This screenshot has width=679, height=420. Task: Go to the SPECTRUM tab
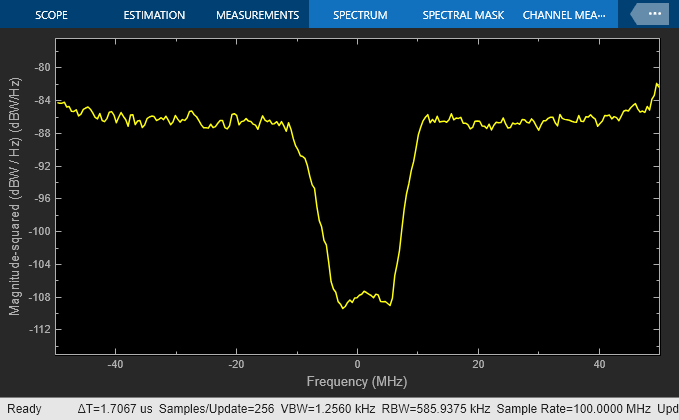click(360, 15)
